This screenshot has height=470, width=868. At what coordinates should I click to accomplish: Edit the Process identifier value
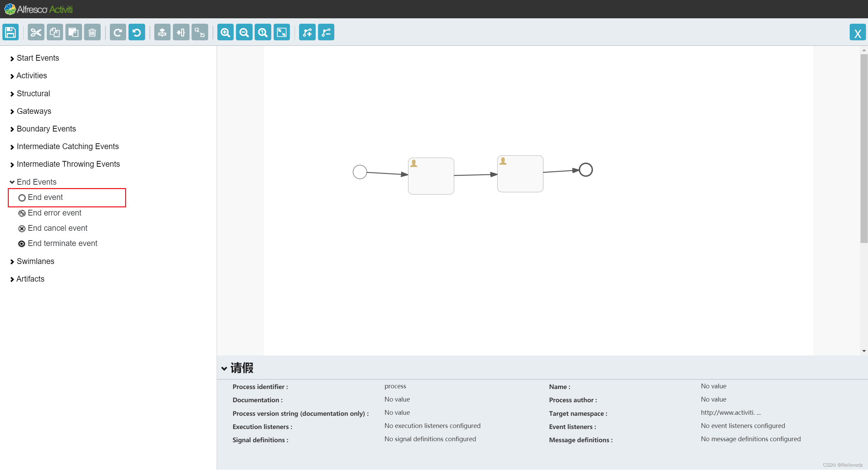click(395, 386)
